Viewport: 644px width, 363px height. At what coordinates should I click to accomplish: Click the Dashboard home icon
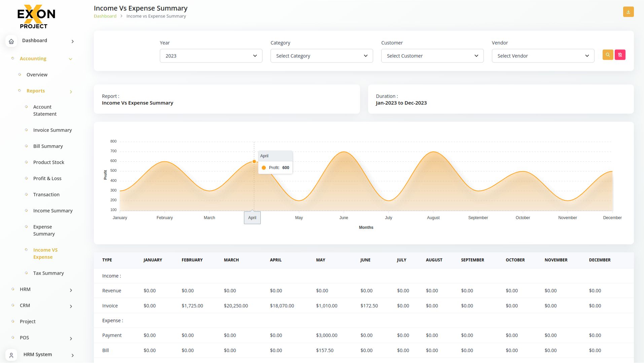point(11,41)
